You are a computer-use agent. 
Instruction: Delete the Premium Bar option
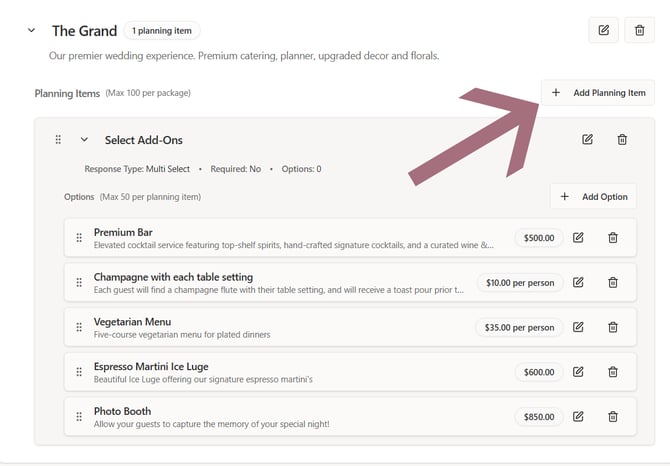tap(613, 238)
